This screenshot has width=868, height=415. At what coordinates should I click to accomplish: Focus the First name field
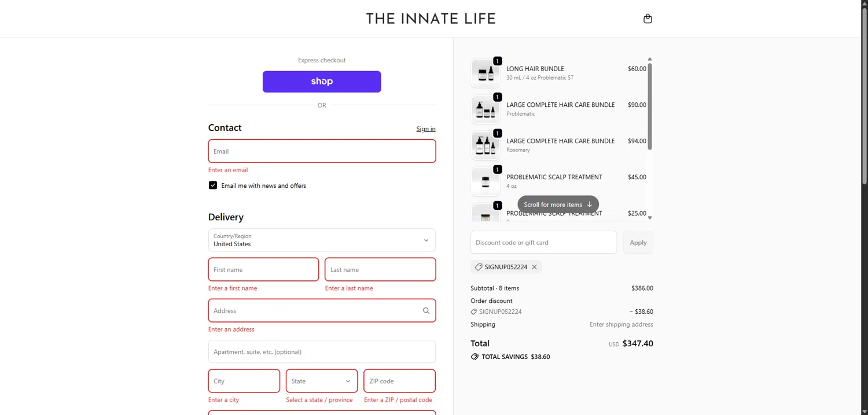point(263,269)
